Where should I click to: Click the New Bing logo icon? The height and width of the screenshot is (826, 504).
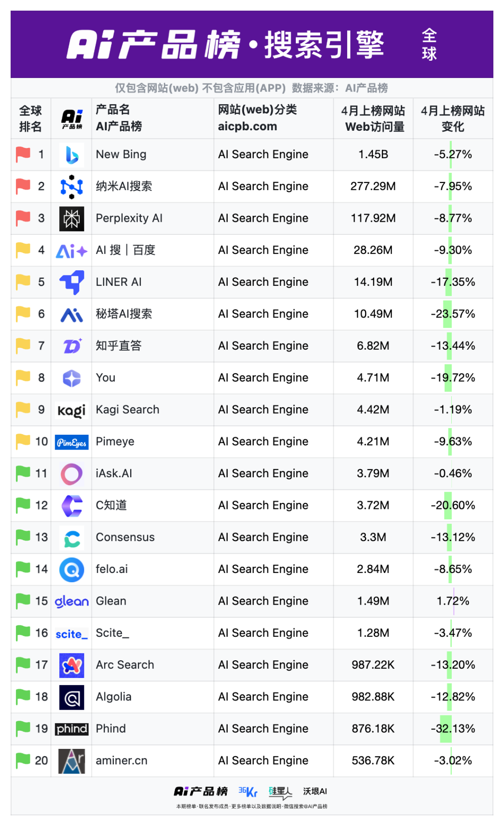tap(72, 155)
